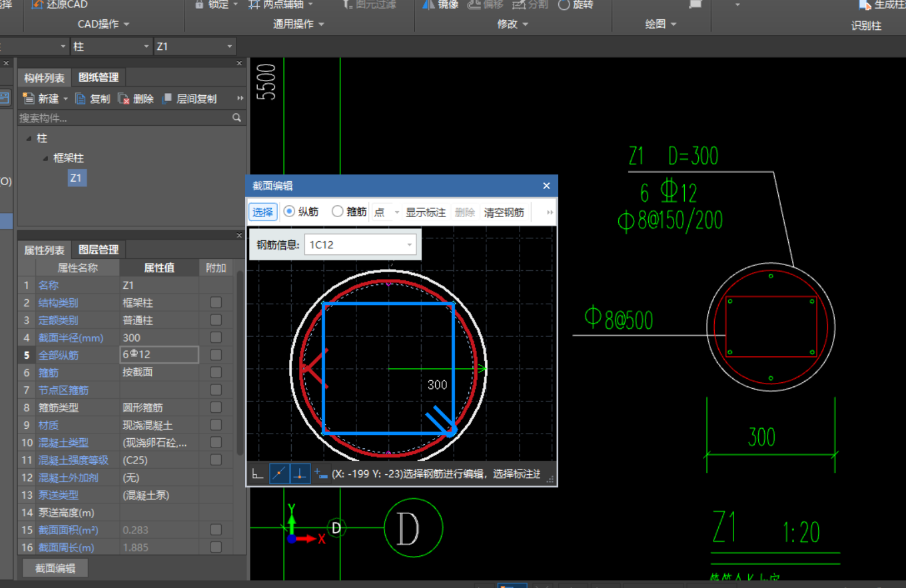Select the 两点辅轴 tool
This screenshot has width=906, height=588.
tap(280, 5)
